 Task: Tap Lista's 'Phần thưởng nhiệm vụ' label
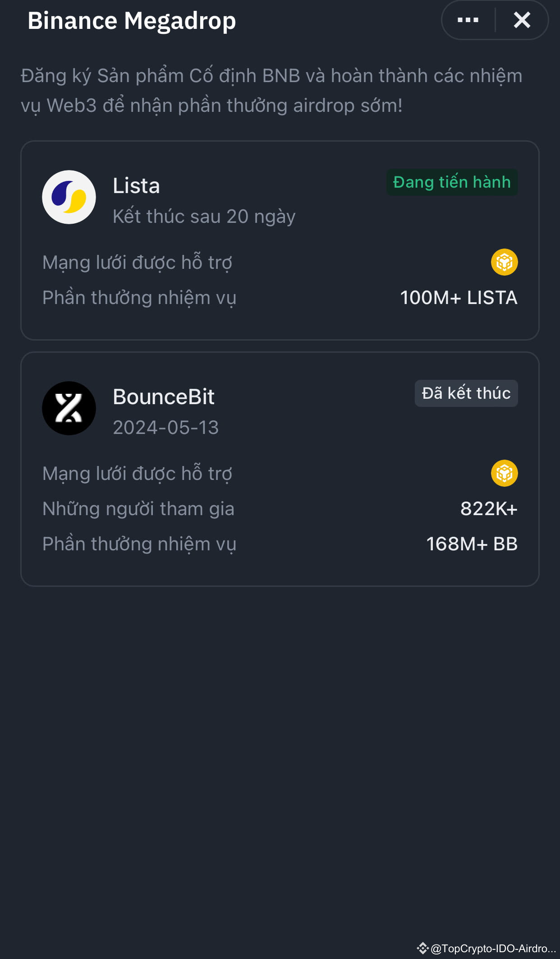(139, 298)
